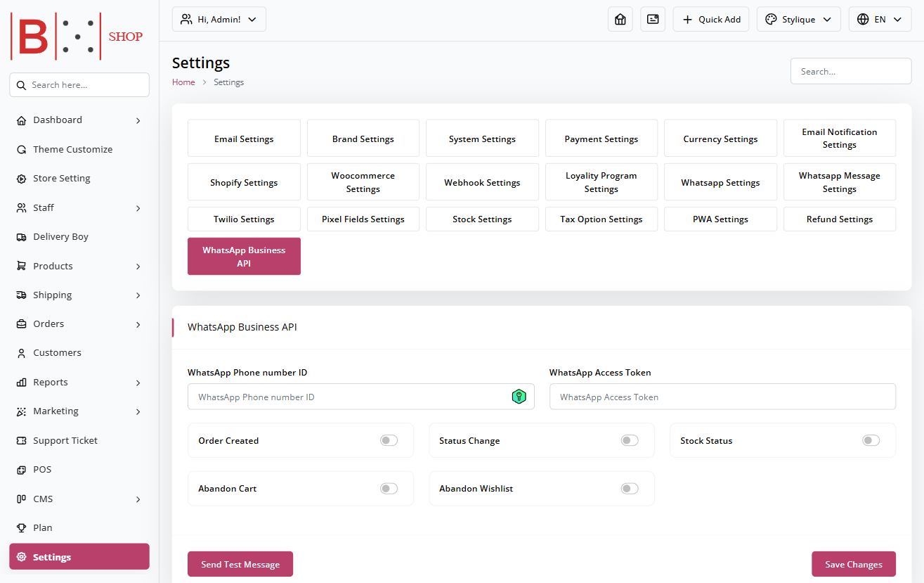Enable the Abandon Cart toggle
924x583 pixels.
(x=388, y=488)
